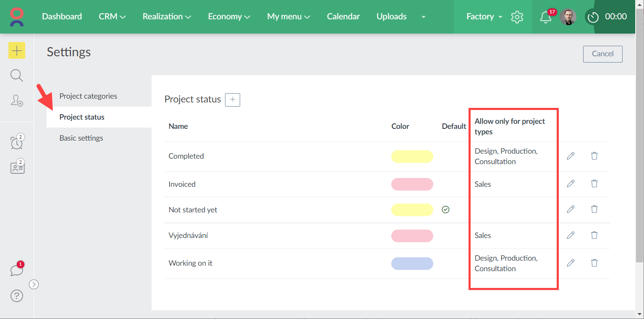Click the notification bell icon
The height and width of the screenshot is (319, 644).
pyautogui.click(x=545, y=17)
